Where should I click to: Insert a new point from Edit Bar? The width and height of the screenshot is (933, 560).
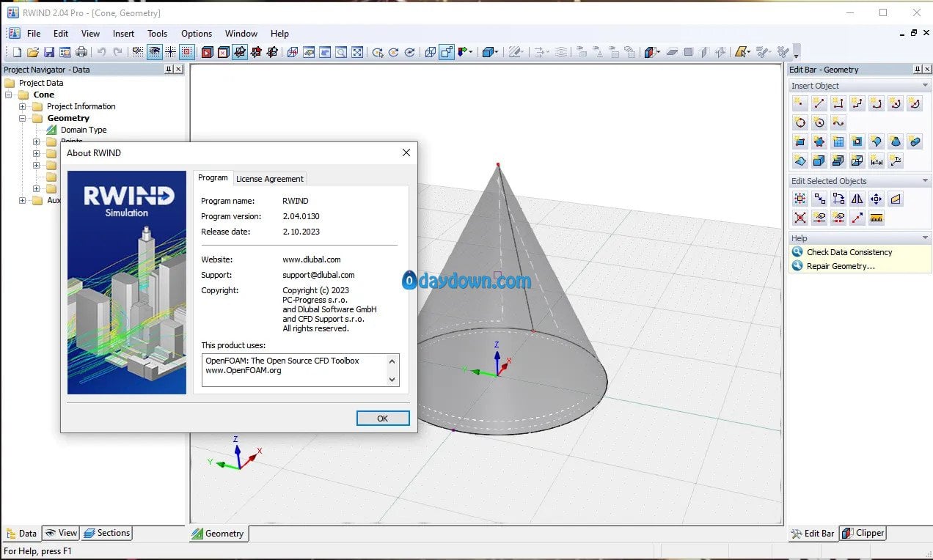800,103
